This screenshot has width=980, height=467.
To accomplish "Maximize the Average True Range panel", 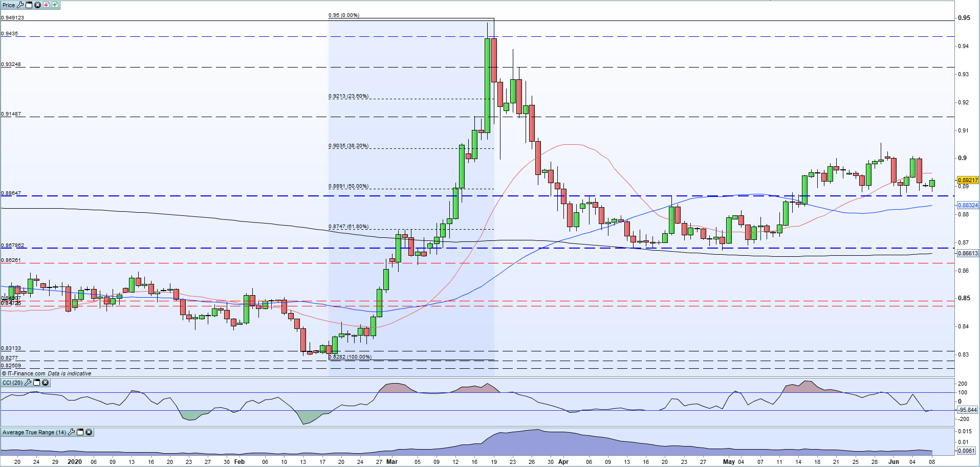I will click(x=80, y=432).
